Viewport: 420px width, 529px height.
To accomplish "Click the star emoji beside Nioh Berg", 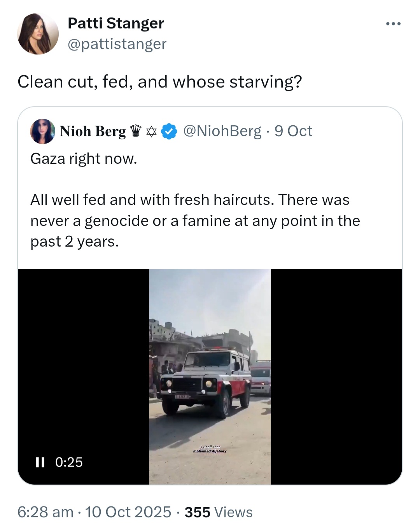I will [151, 132].
